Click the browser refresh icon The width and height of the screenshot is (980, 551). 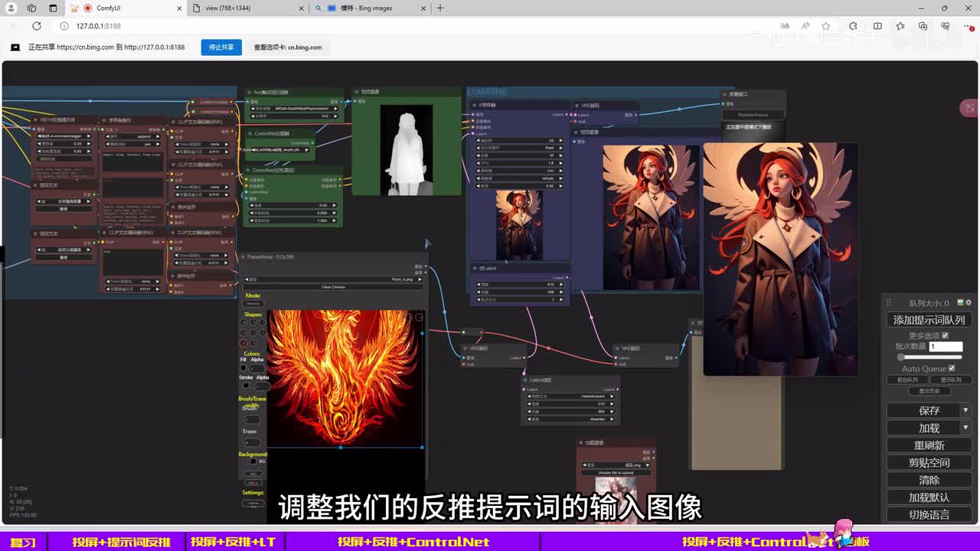pyautogui.click(x=36, y=26)
